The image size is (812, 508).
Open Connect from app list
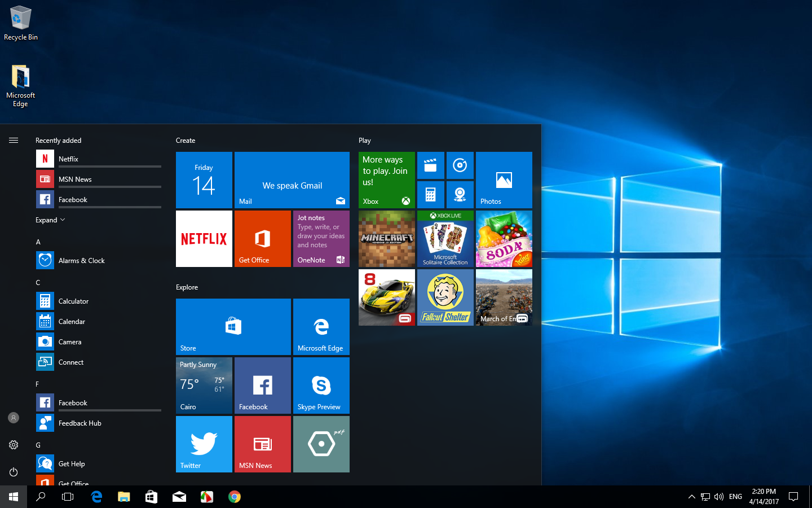click(x=99, y=362)
